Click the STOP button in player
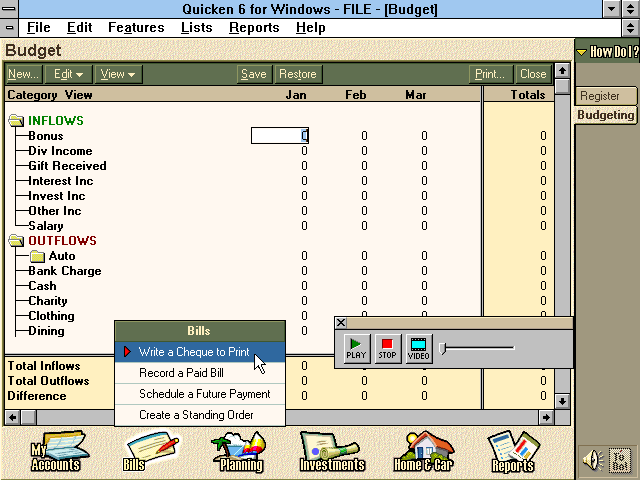Viewport: 640px width, 480px height. click(388, 348)
